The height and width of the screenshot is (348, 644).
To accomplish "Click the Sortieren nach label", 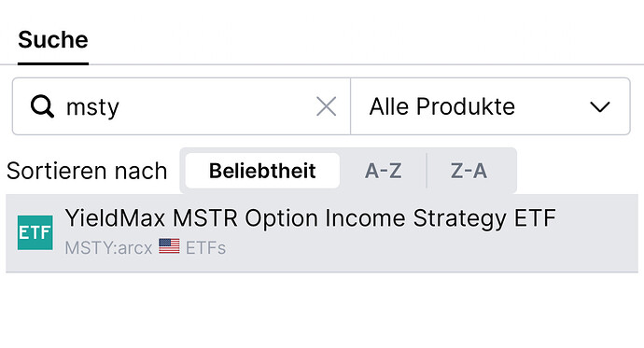I will pos(87,171).
